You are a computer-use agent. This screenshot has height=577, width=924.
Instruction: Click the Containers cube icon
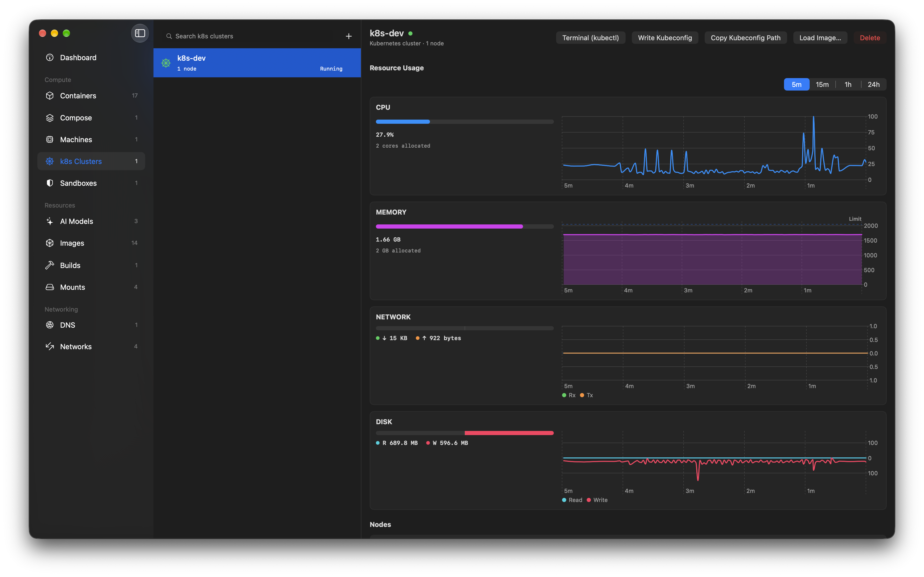click(50, 96)
